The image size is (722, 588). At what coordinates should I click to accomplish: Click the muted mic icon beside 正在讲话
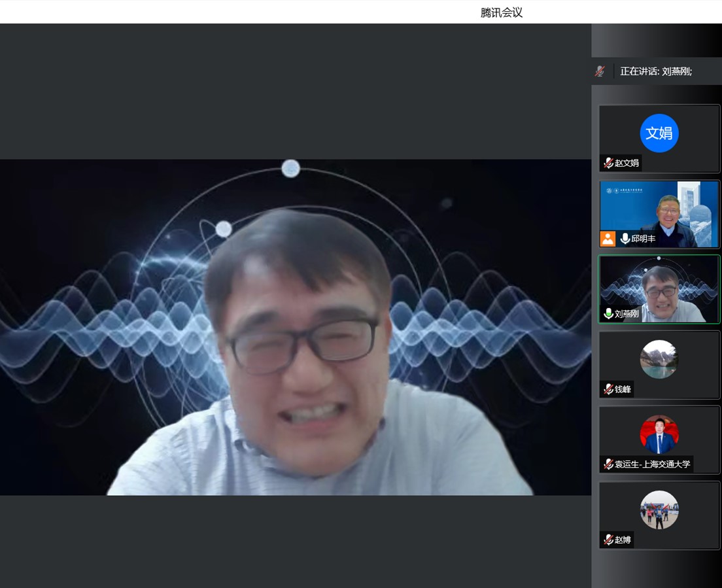point(600,71)
